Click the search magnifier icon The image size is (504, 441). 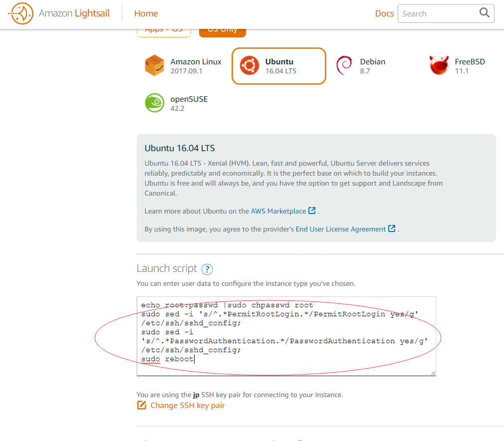[x=485, y=13]
